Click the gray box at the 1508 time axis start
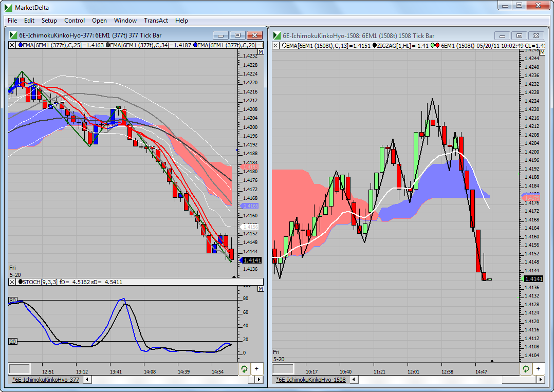Image resolution: width=554 pixels, height=392 pixels. [283, 369]
